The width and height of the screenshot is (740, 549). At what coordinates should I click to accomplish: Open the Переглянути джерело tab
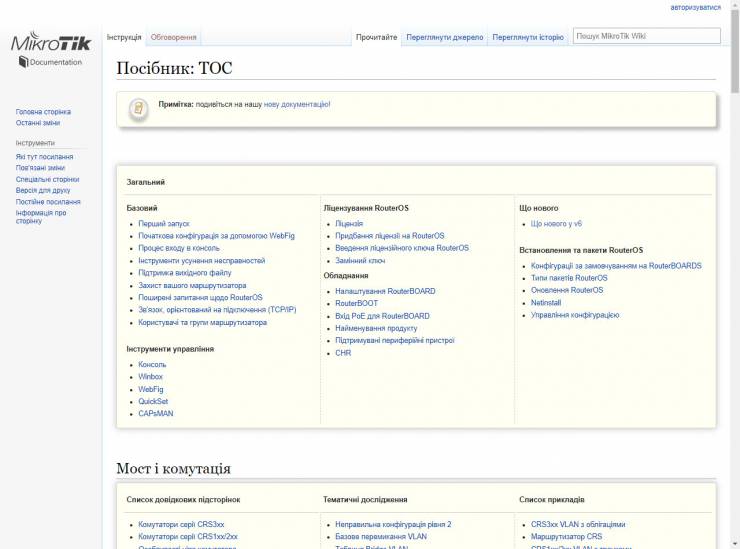coord(445,37)
